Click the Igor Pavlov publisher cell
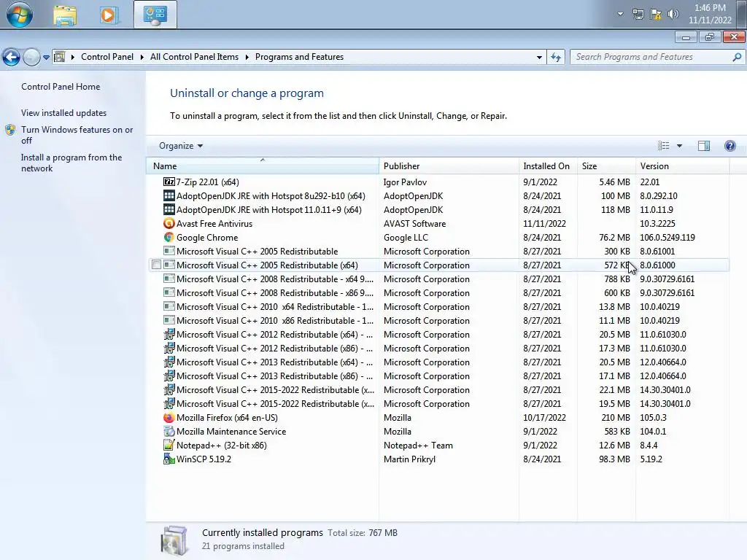Viewport: 747px width, 560px height. click(405, 182)
